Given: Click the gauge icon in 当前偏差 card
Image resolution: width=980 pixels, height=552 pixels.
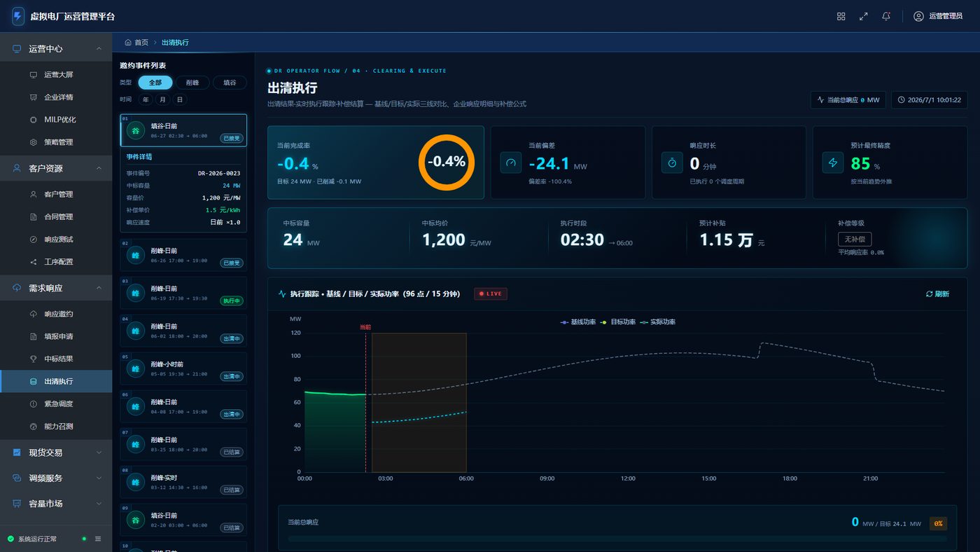Looking at the screenshot, I should (511, 163).
